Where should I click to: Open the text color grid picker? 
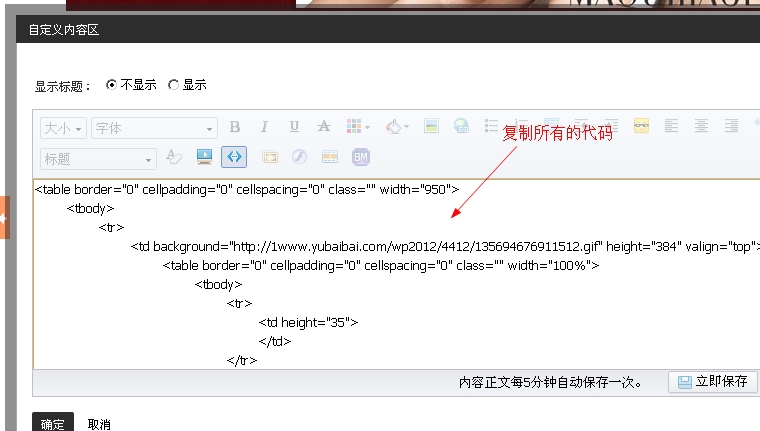point(357,127)
